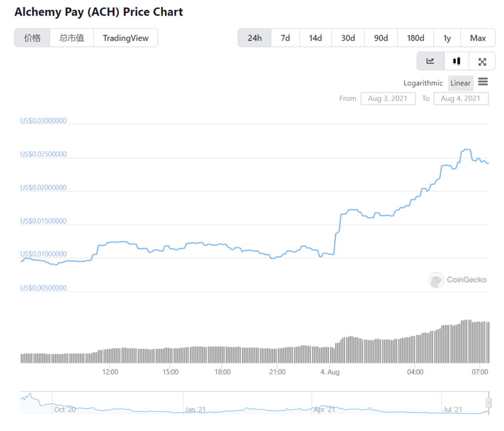This screenshot has width=504, height=431.
Task: Select the 30d time range
Action: 347,37
